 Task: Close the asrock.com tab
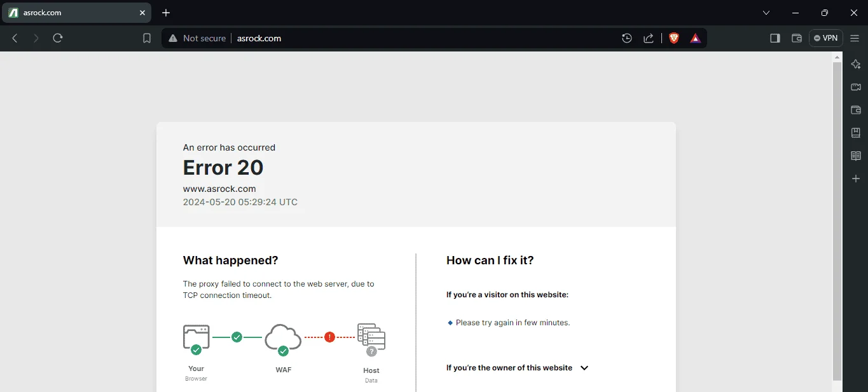tap(142, 13)
